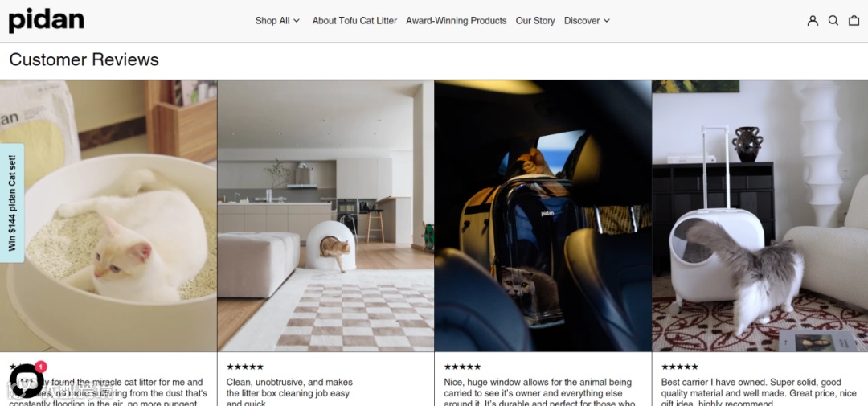Open About Tofu Cat Litter page
Image resolution: width=868 pixels, height=406 pixels.
[354, 20]
